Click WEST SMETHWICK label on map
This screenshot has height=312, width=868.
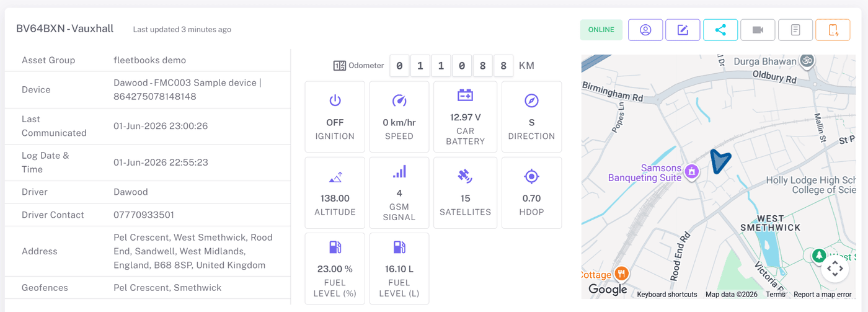click(771, 223)
